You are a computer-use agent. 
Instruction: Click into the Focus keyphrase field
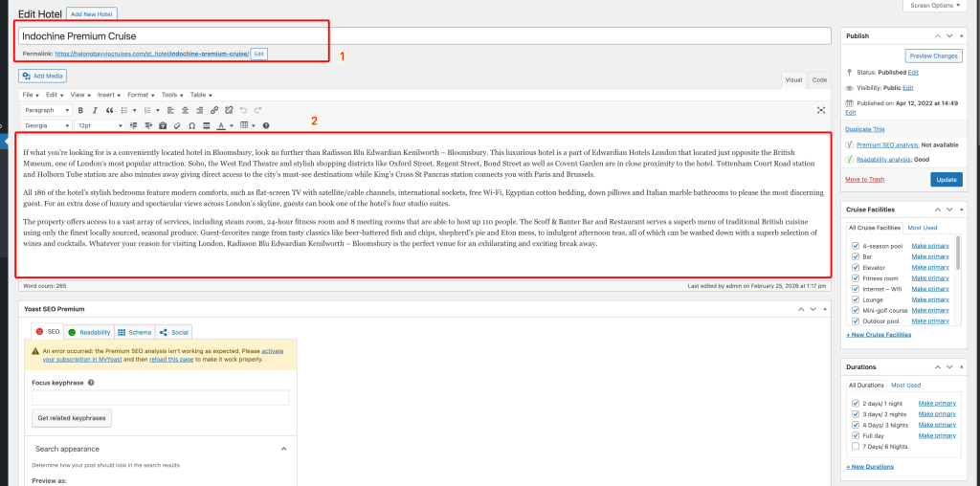160,397
